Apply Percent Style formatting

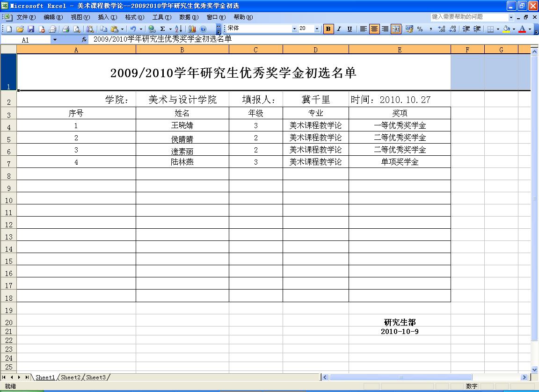tap(420, 29)
